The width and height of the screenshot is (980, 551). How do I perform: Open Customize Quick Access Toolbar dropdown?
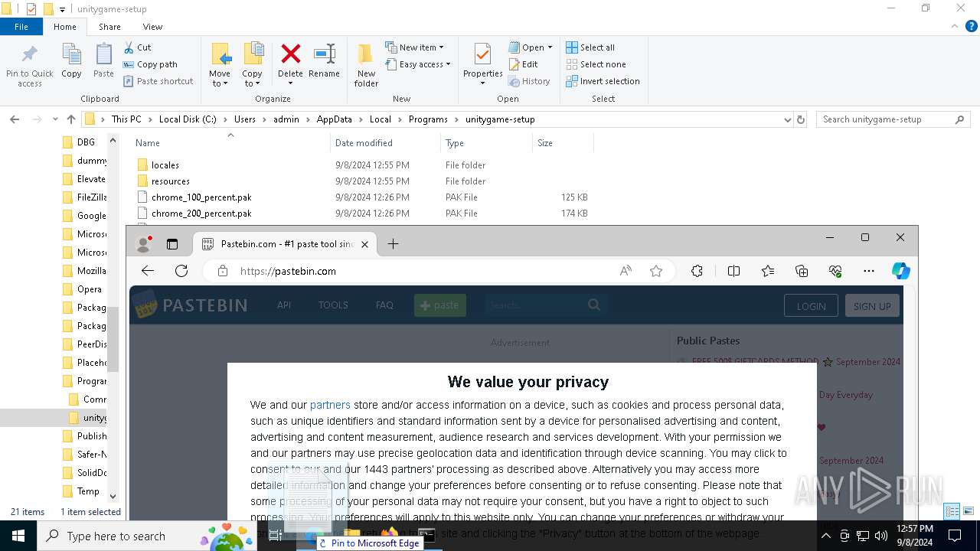(x=63, y=9)
